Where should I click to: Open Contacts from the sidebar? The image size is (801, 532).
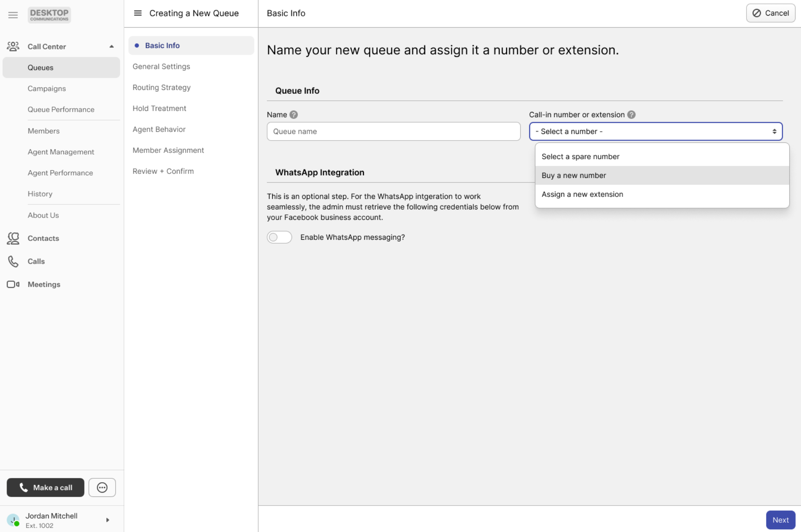click(43, 238)
